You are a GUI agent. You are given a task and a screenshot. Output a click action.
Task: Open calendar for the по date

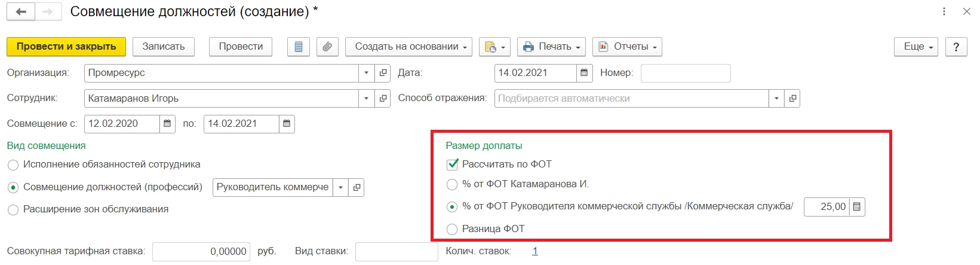(287, 124)
